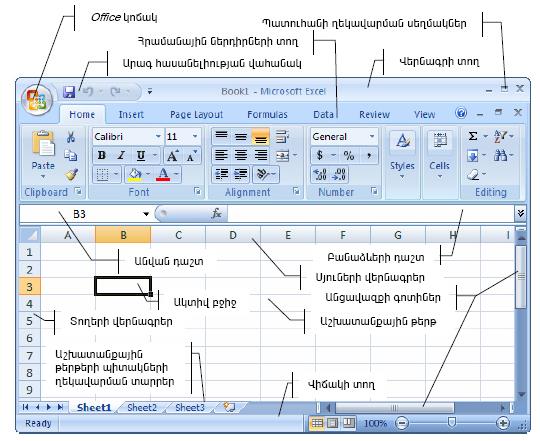540x441 pixels.
Task: Redo the last action
Action: [115, 92]
